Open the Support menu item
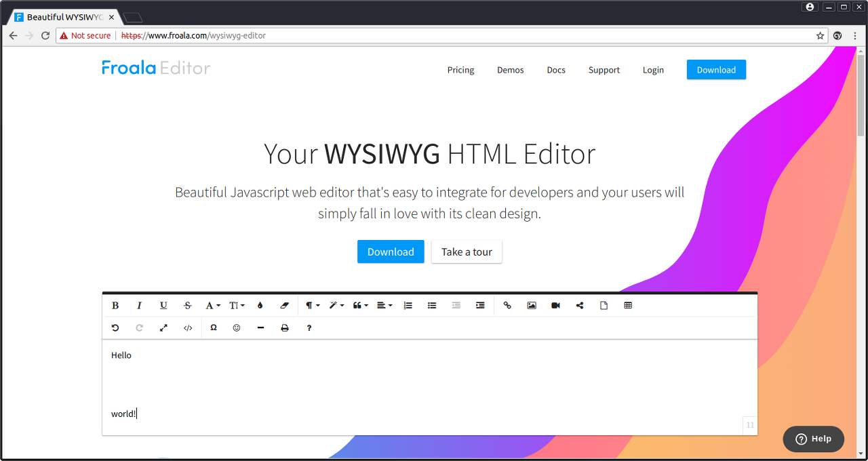 (x=604, y=70)
